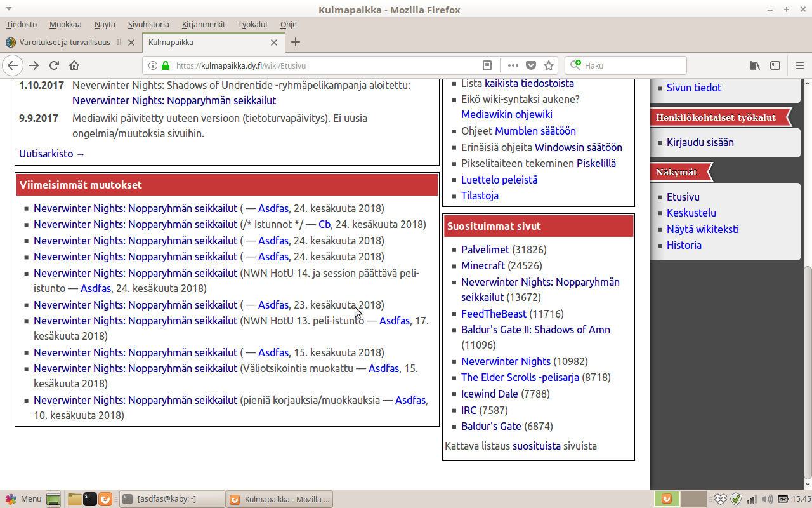812x508 pixels.
Task: Open the Kirjanmerkit menu
Action: 204,25
